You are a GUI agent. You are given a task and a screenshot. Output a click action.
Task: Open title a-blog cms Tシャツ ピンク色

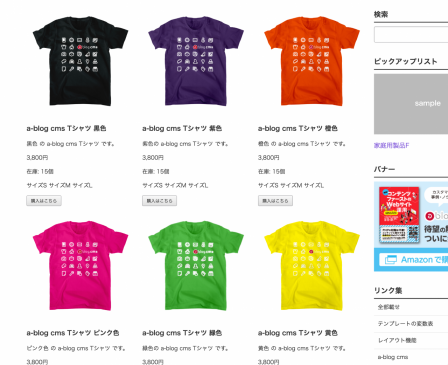point(73,333)
